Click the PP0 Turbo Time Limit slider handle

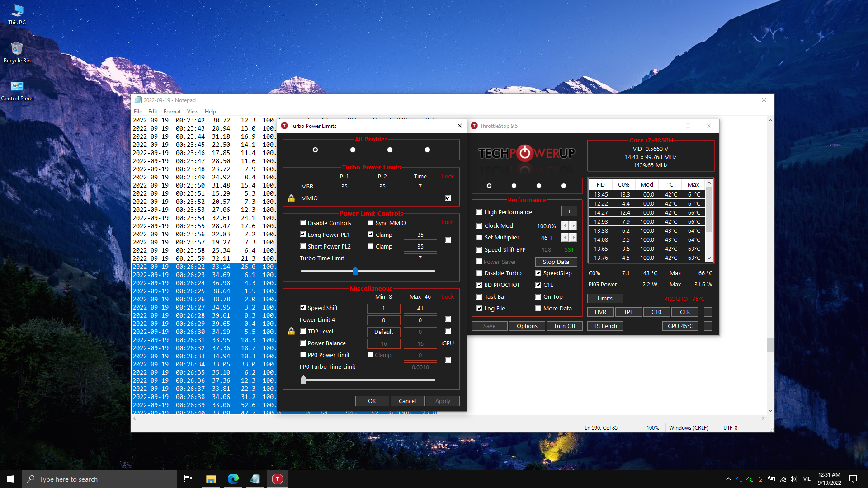point(304,380)
